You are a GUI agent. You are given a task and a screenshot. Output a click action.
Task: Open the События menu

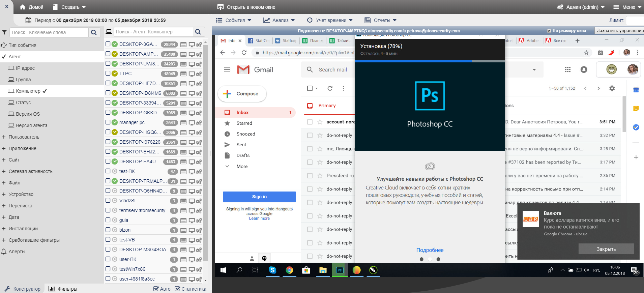[x=234, y=20]
